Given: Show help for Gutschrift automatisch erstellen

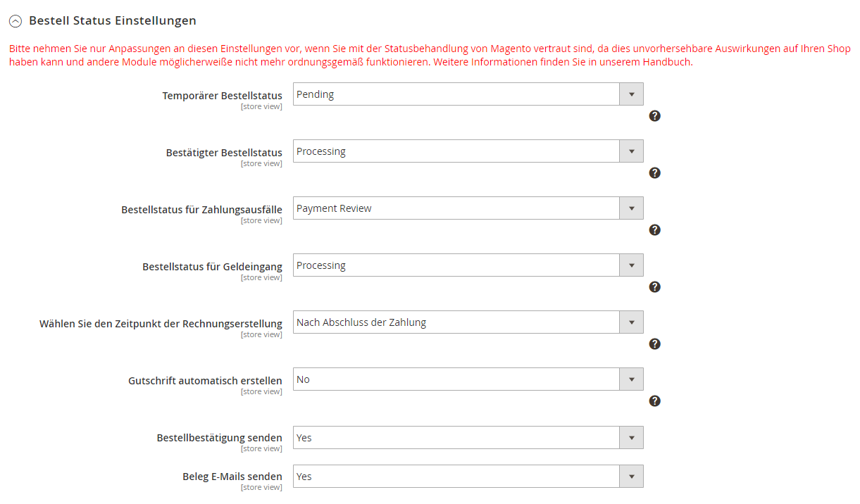Looking at the screenshot, I should click(x=654, y=401).
